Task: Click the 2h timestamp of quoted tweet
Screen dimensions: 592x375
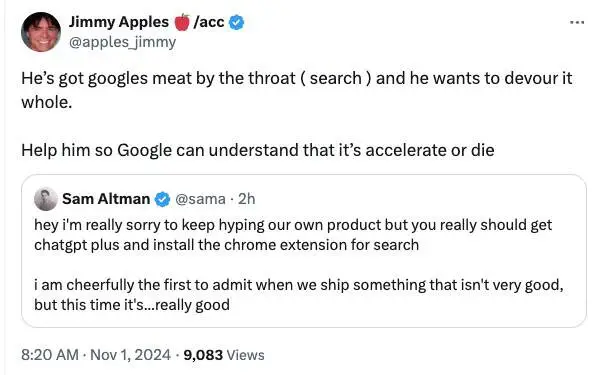Action: pyautogui.click(x=247, y=199)
